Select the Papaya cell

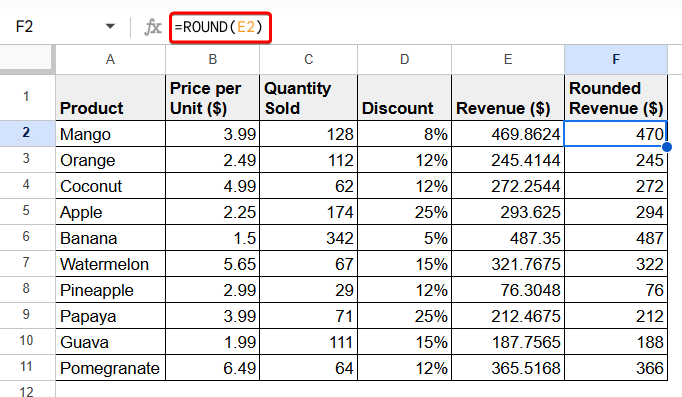pyautogui.click(x=110, y=316)
